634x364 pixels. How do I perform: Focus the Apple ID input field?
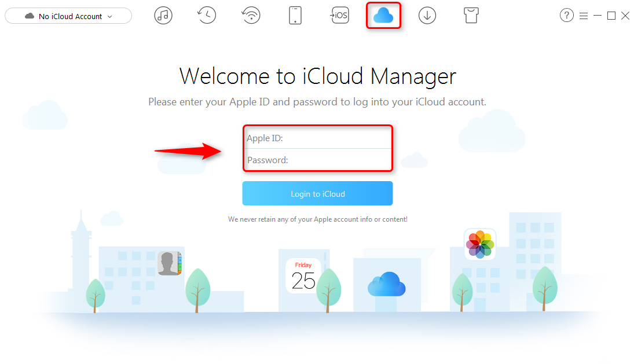point(318,138)
